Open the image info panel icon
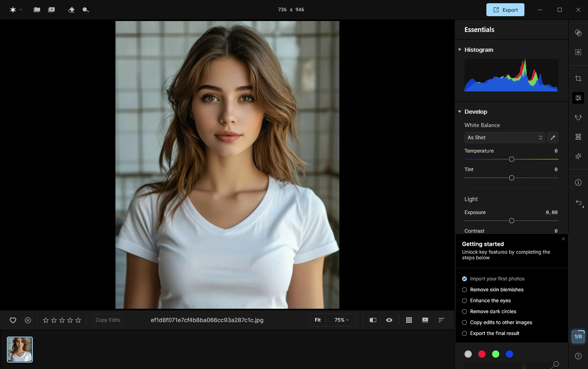The height and width of the screenshot is (369, 588). click(578, 182)
